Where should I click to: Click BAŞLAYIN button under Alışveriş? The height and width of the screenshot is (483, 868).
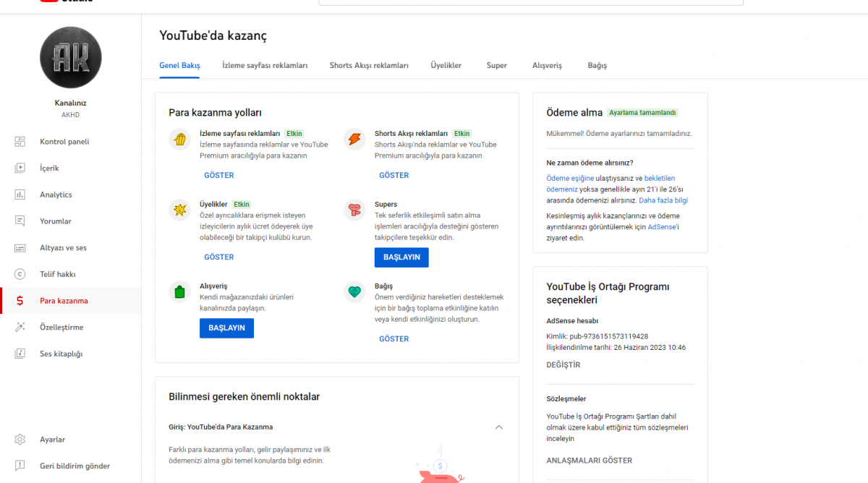click(226, 328)
